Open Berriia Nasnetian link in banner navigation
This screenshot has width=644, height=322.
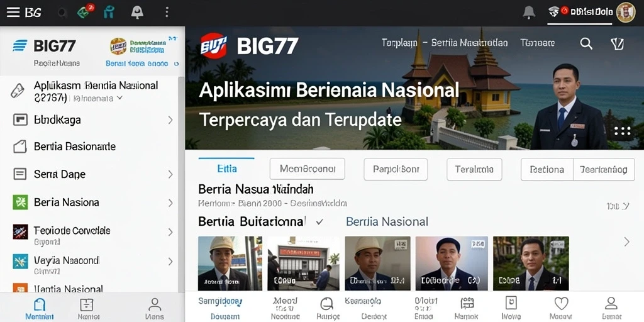click(469, 43)
